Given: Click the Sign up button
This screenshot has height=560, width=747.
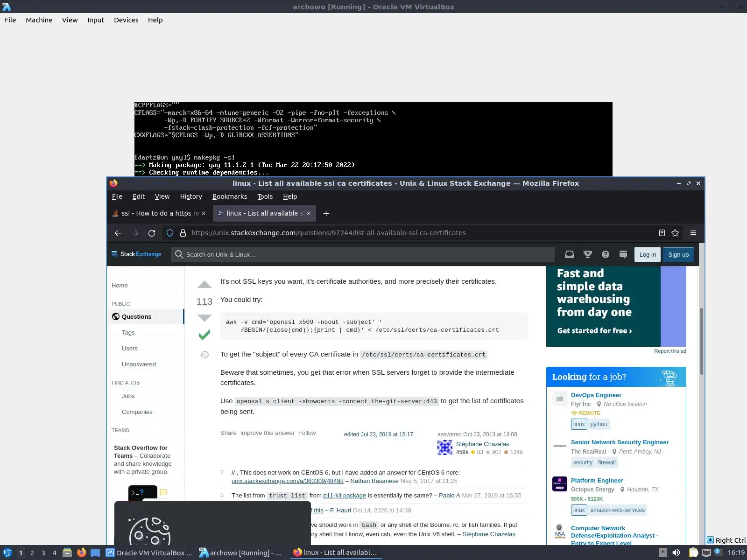Looking at the screenshot, I should coord(678,254).
